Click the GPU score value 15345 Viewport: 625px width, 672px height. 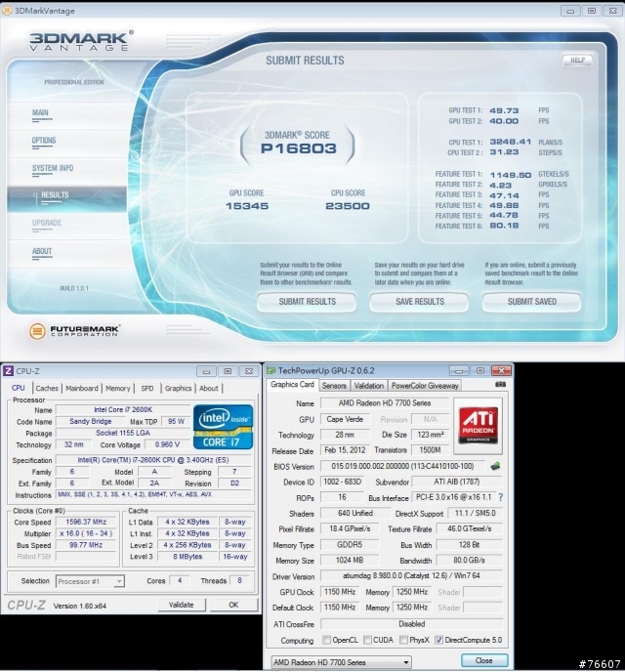coord(247,206)
